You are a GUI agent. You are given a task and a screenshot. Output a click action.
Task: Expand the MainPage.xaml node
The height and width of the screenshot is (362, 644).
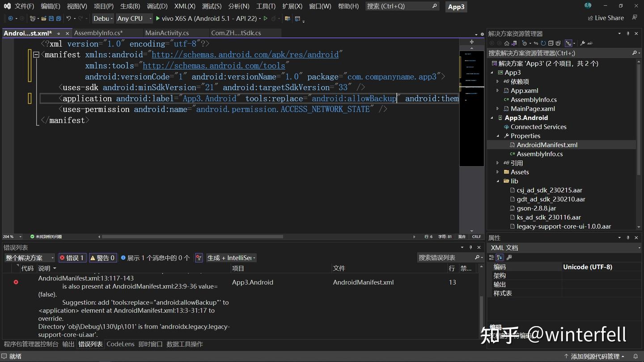point(498,109)
